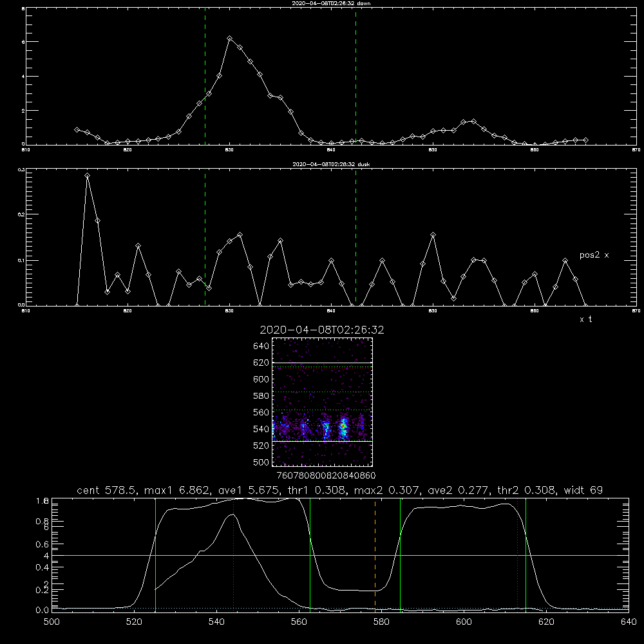Select the left green dashed line in dawn plot
This screenshot has height=644, width=644.
(205, 77)
